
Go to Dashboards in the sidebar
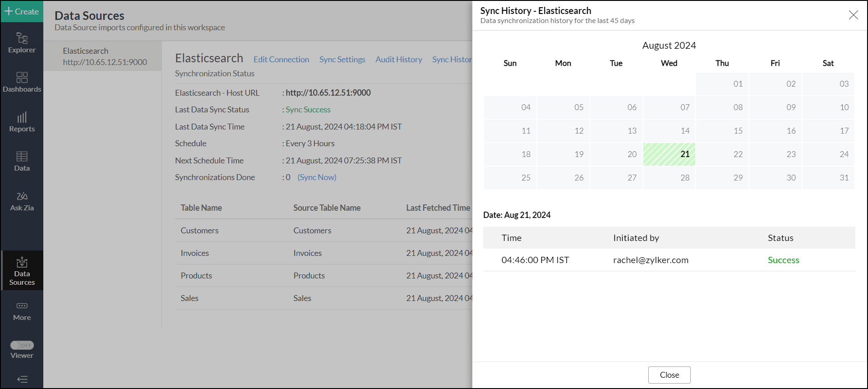tap(22, 82)
